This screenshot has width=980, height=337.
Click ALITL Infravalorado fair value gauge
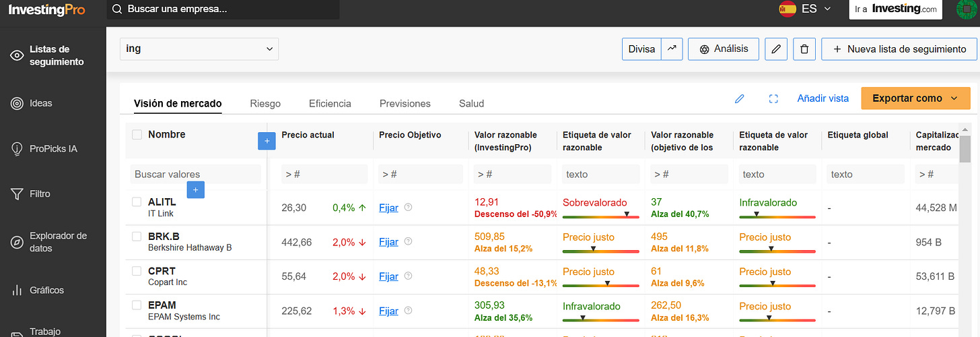777,216
